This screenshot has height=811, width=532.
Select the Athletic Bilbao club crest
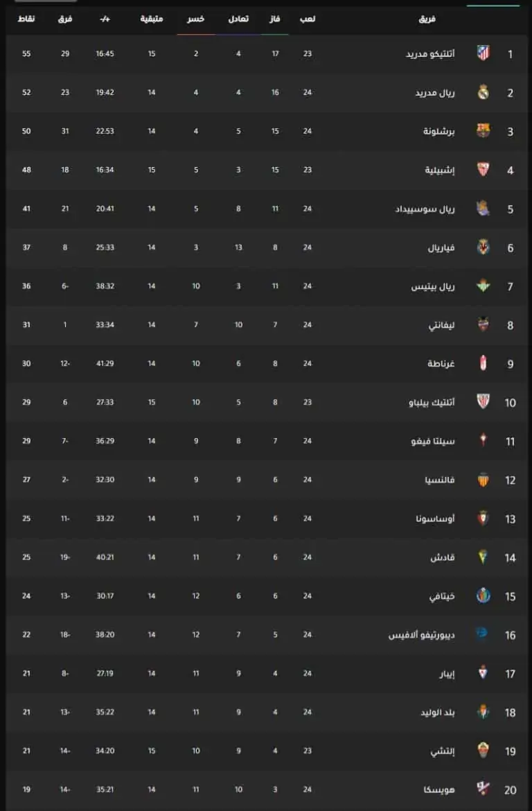tap(483, 401)
